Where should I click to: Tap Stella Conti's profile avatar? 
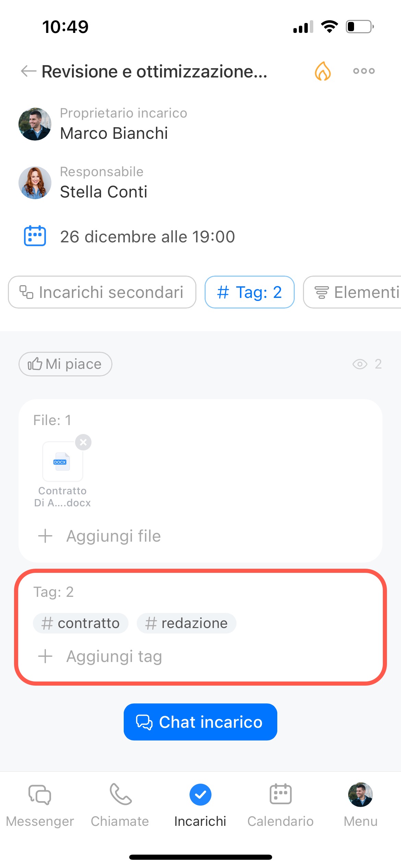[x=35, y=183]
